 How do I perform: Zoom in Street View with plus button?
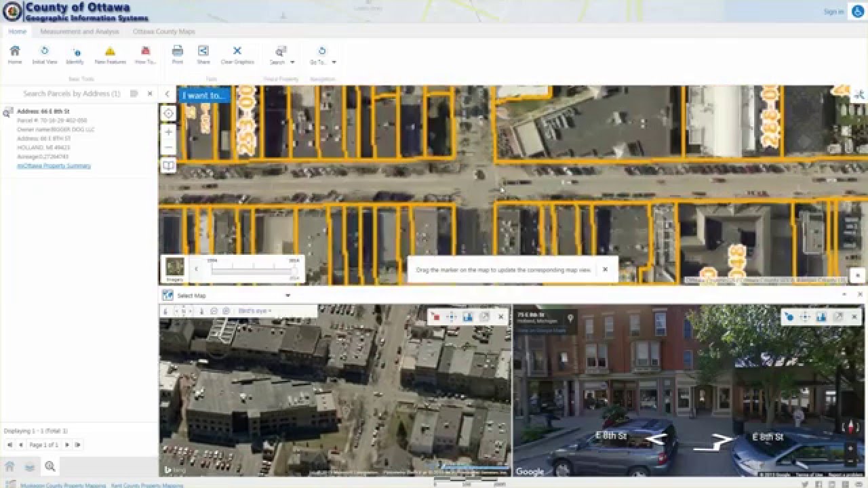click(x=850, y=448)
